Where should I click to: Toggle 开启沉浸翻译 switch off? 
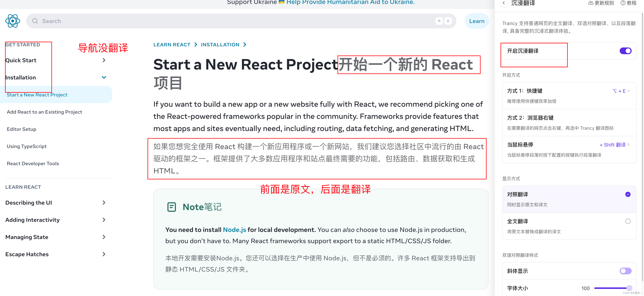(625, 51)
